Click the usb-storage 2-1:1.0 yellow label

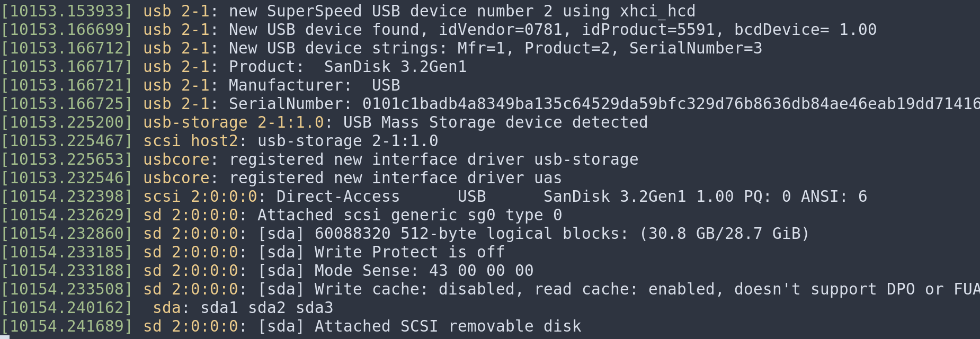(234, 122)
